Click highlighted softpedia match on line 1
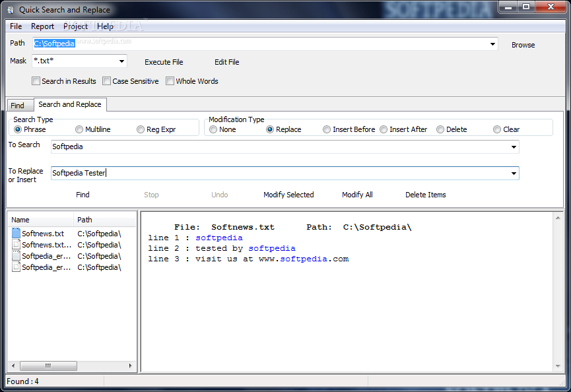The height and width of the screenshot is (392, 571). point(219,238)
